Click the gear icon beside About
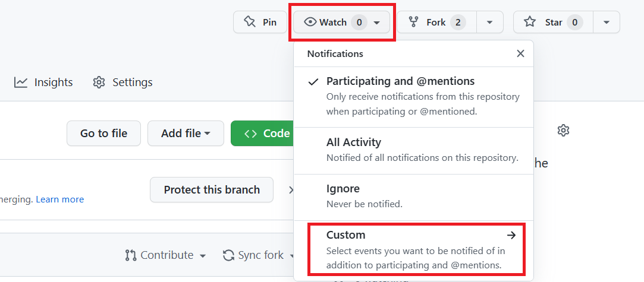 [x=563, y=131]
